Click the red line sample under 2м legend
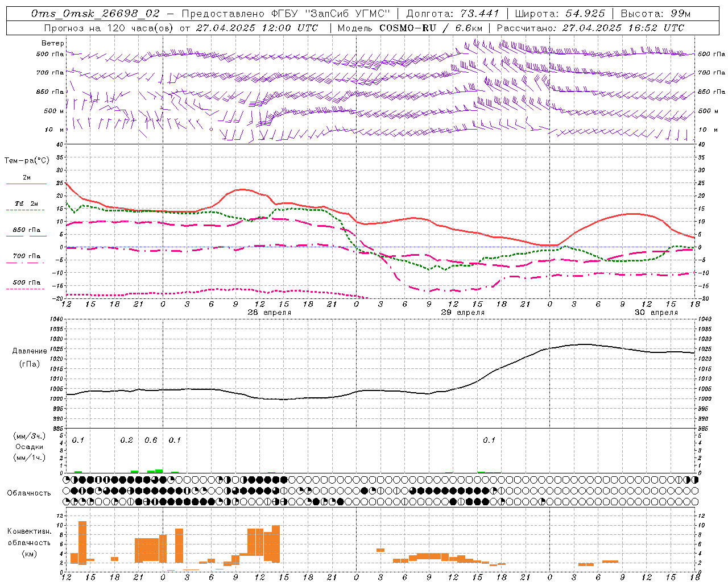The image size is (728, 582). point(26,184)
